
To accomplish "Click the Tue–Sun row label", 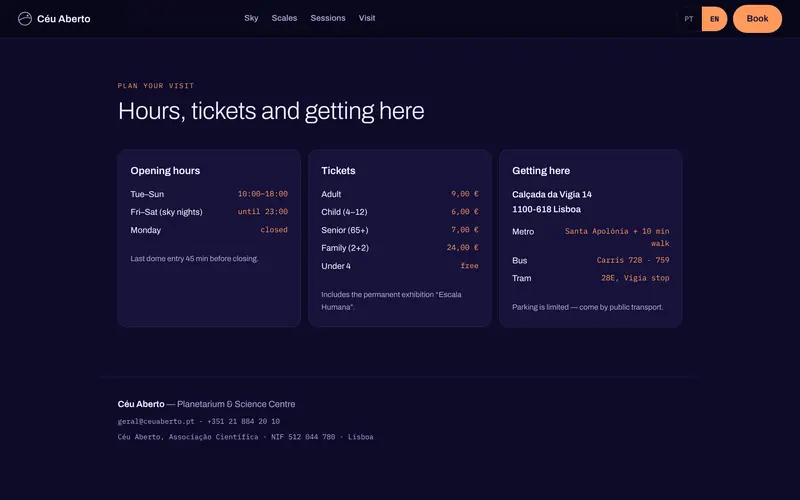I will [x=147, y=194].
